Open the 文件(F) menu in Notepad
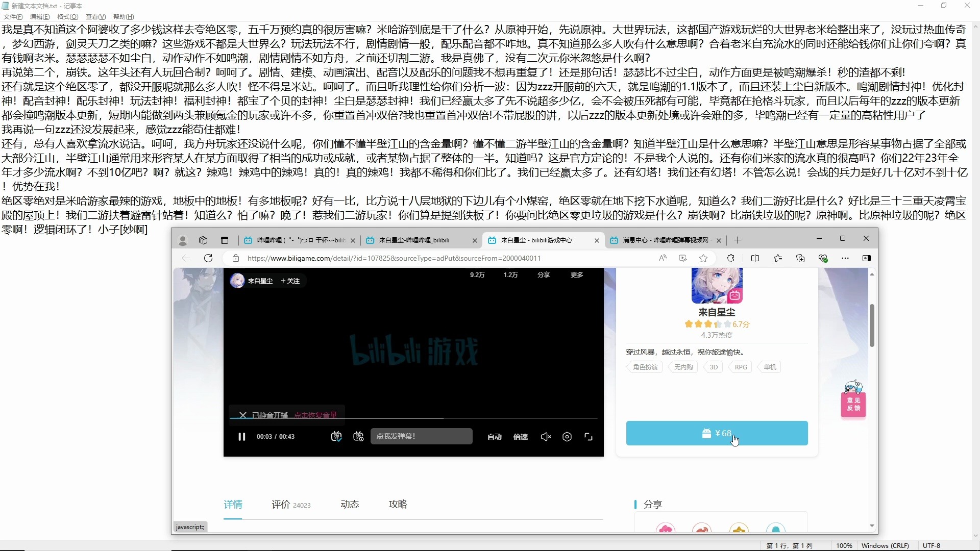 point(13,17)
